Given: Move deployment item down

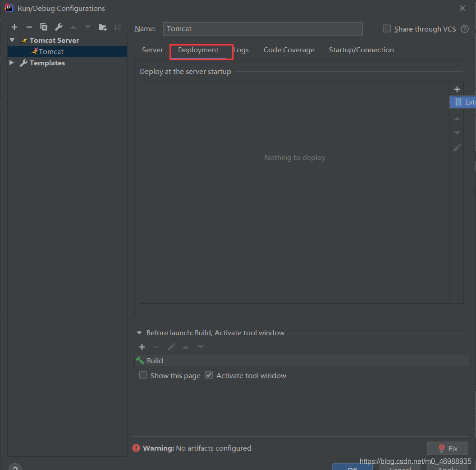Looking at the screenshot, I should click(457, 133).
